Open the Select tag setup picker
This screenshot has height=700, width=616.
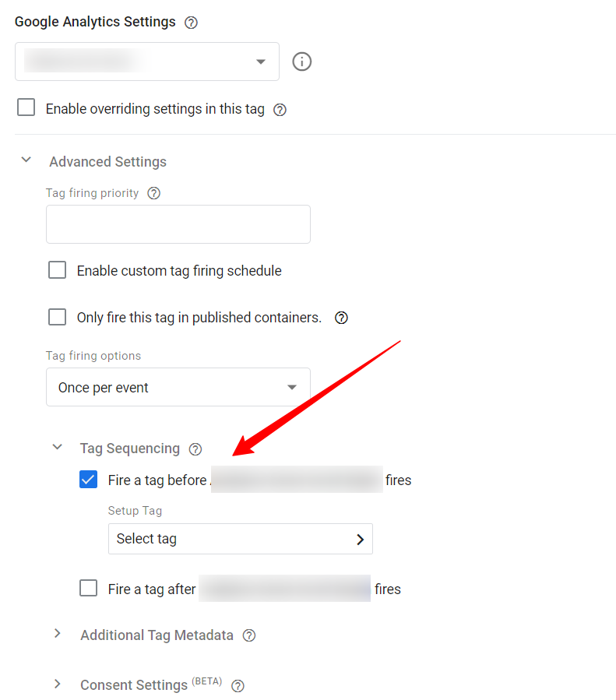tap(241, 539)
